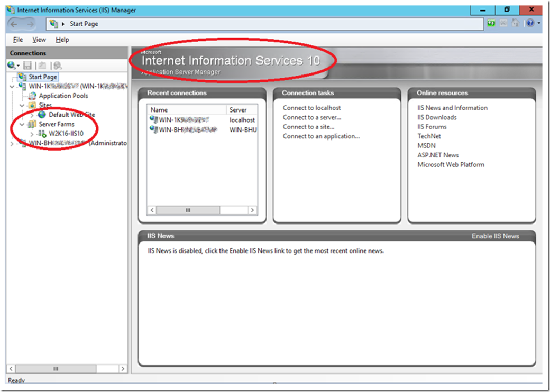Click the address bar server icon
This screenshot has width=550, height=392.
53,23
